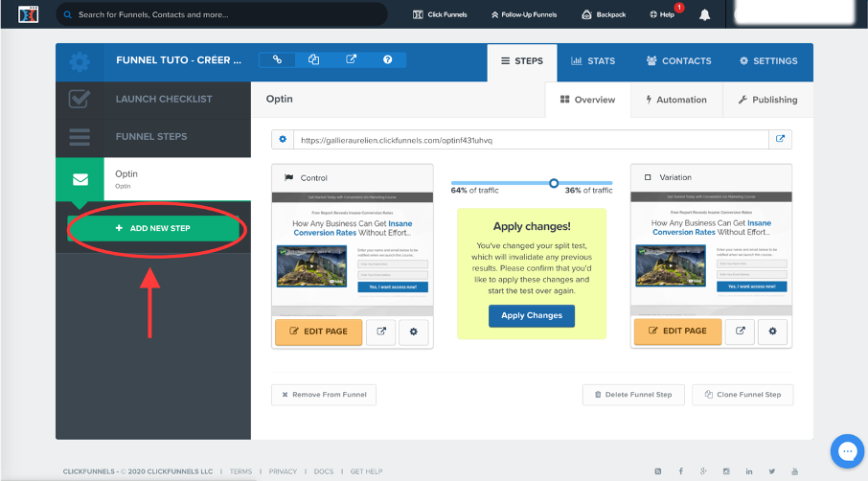Click the YouTube footer icon

pyautogui.click(x=794, y=471)
